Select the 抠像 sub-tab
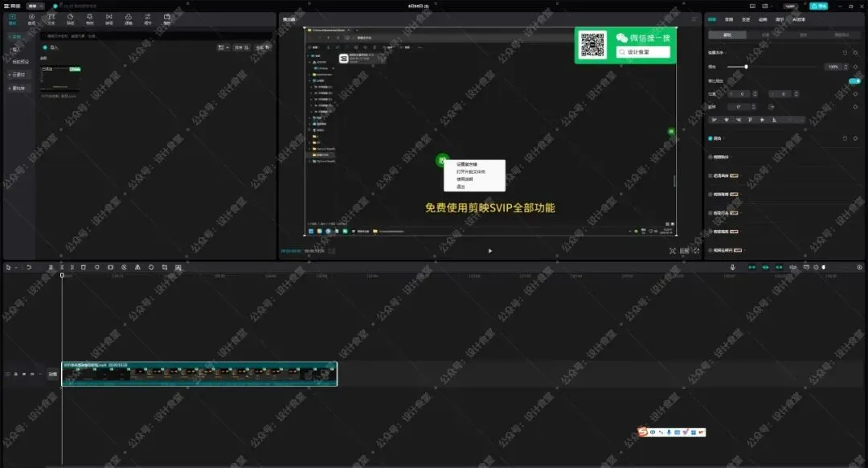The height and width of the screenshot is (468, 868). click(x=766, y=35)
